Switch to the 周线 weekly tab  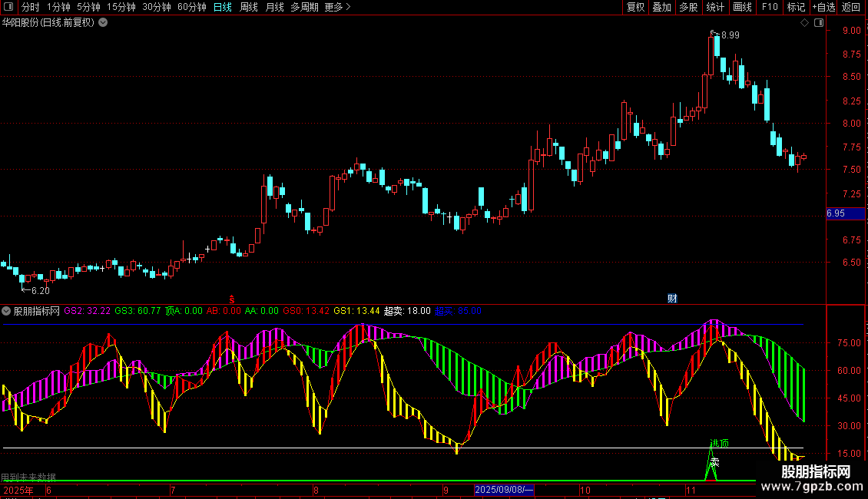249,7
